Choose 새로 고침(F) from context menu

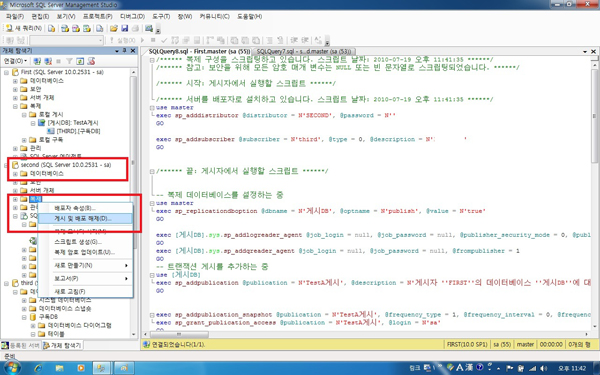[x=85, y=291]
